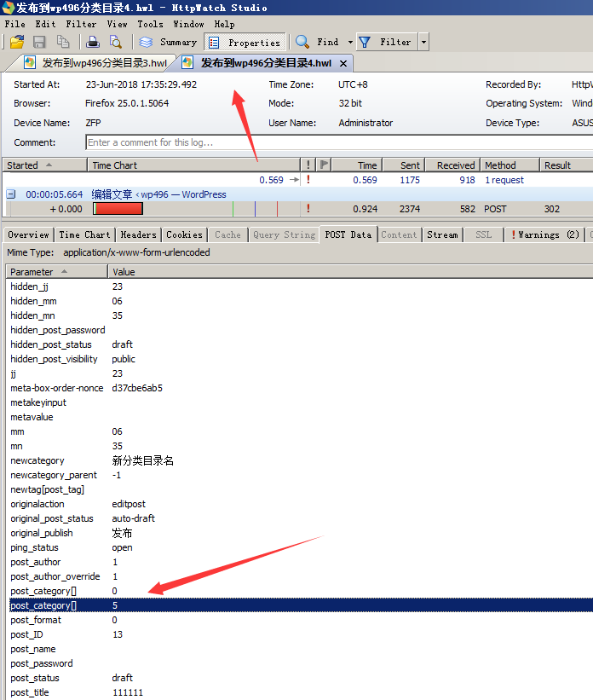Open the Filter dropdown arrow
This screenshot has width=593, height=700.
tap(423, 42)
